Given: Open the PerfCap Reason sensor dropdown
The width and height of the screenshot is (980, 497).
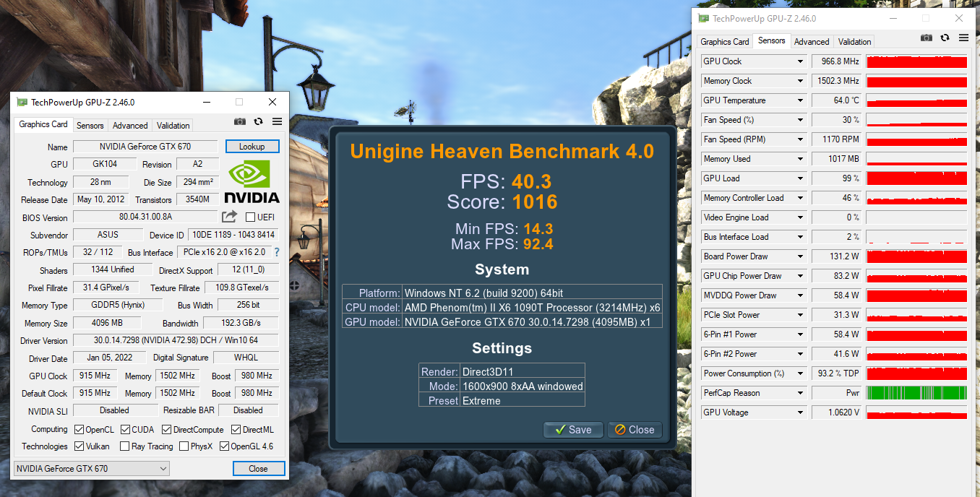Looking at the screenshot, I should [x=800, y=393].
